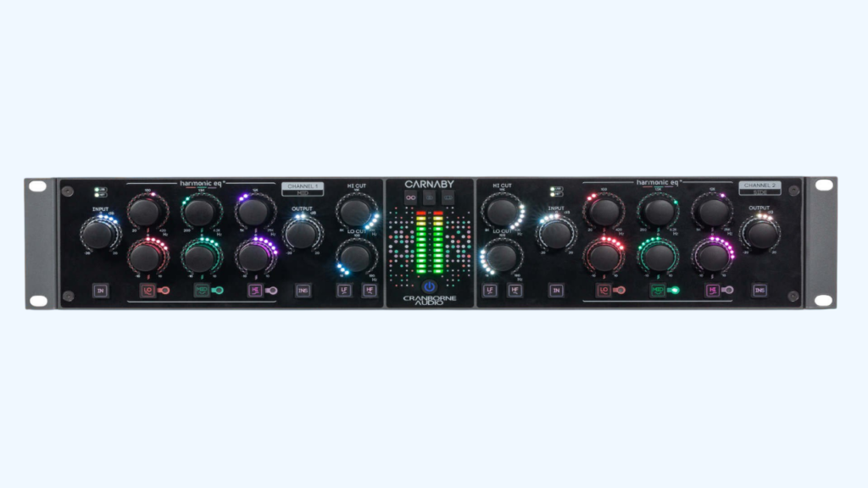Enable Channel 2 HI band button

pos(712,290)
